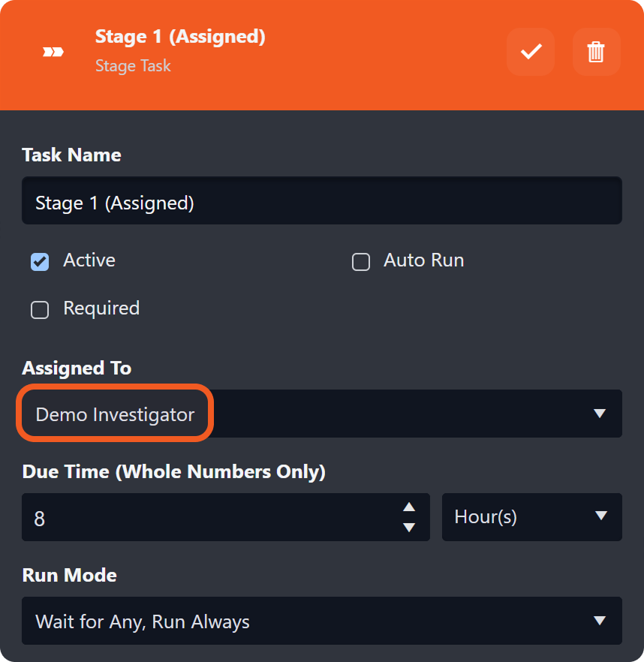Click the Hour(s) dropdown arrow icon

pyautogui.click(x=600, y=516)
